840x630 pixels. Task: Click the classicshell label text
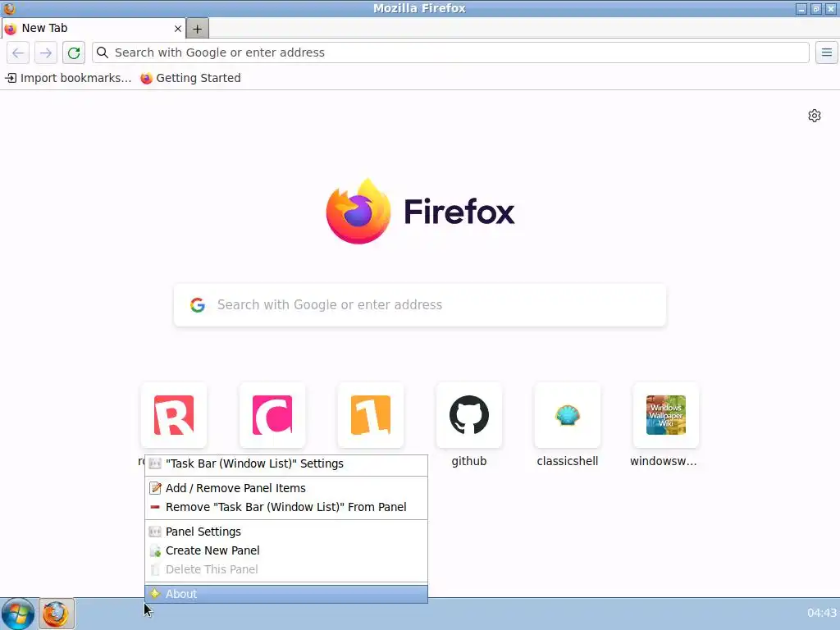[x=568, y=461]
